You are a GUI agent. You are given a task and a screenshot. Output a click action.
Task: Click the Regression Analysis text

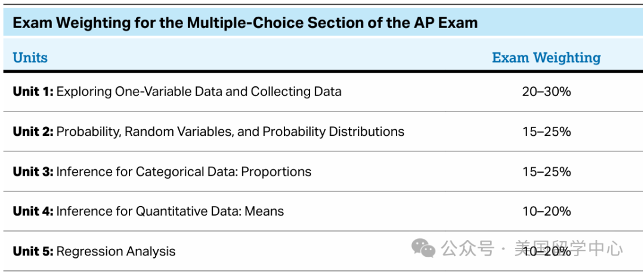[116, 251]
